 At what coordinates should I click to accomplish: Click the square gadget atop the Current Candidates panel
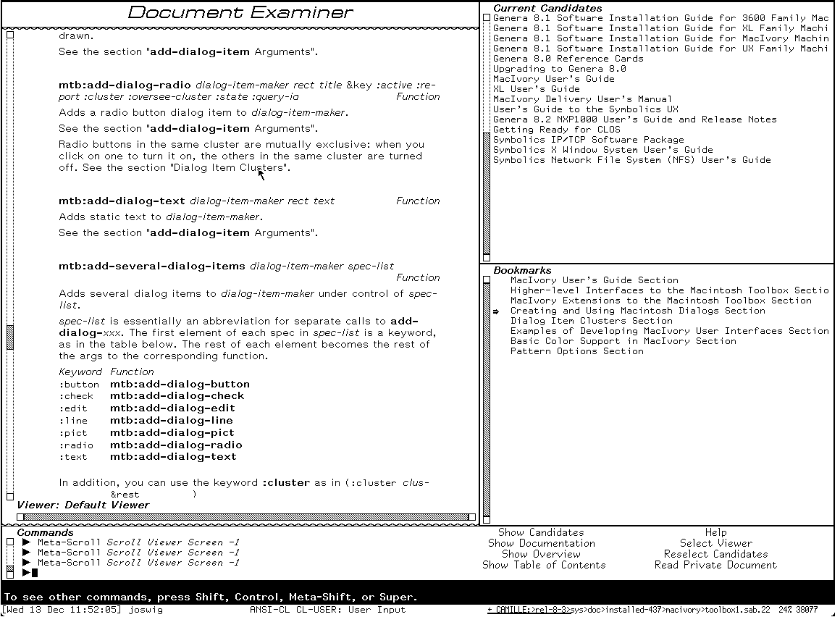(485, 16)
